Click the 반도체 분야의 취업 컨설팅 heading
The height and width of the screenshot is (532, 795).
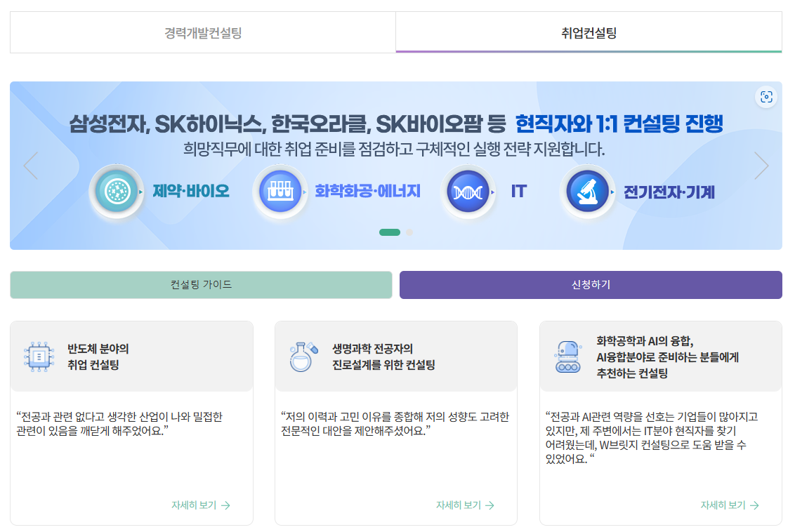click(x=98, y=357)
